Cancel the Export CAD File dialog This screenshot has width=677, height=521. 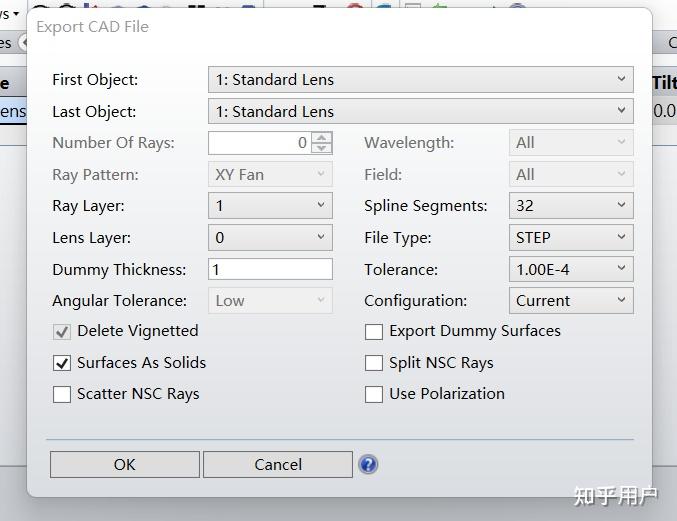(278, 464)
